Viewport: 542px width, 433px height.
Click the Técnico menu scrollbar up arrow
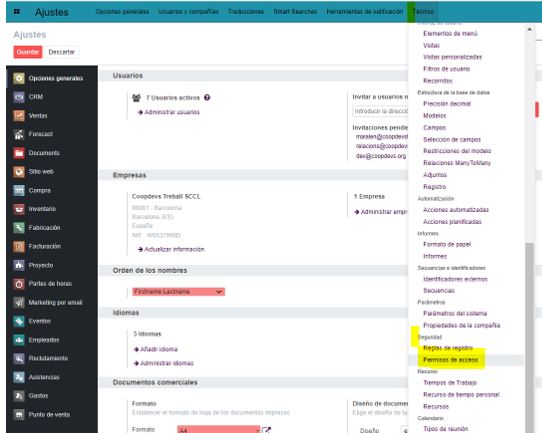(530, 29)
